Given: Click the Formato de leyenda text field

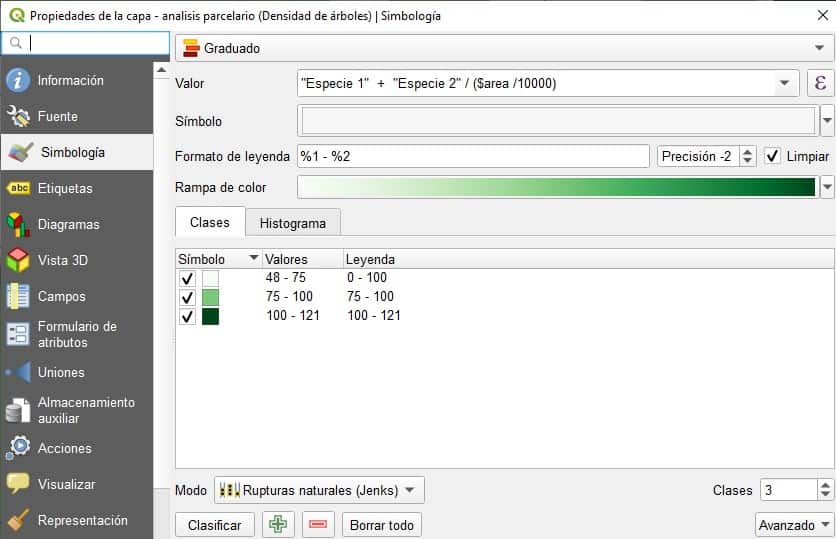Looking at the screenshot, I should (x=473, y=156).
